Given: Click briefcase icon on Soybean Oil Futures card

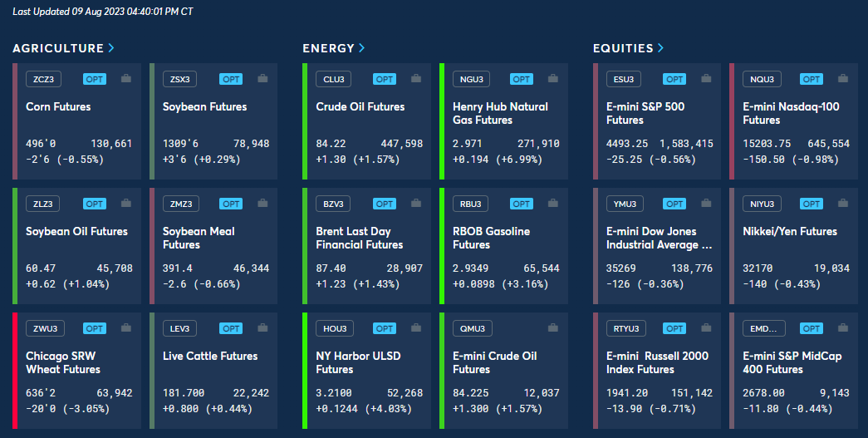Looking at the screenshot, I should 126,204.
